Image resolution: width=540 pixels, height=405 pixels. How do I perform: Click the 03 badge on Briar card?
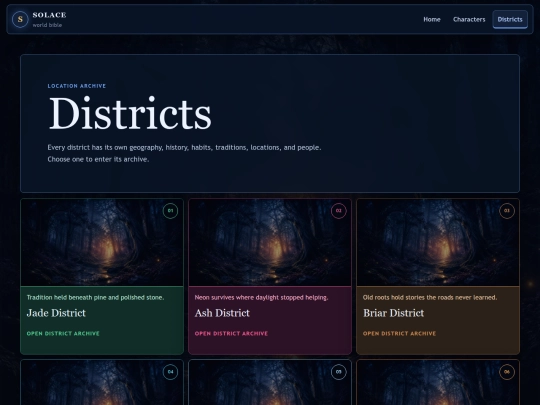point(507,211)
